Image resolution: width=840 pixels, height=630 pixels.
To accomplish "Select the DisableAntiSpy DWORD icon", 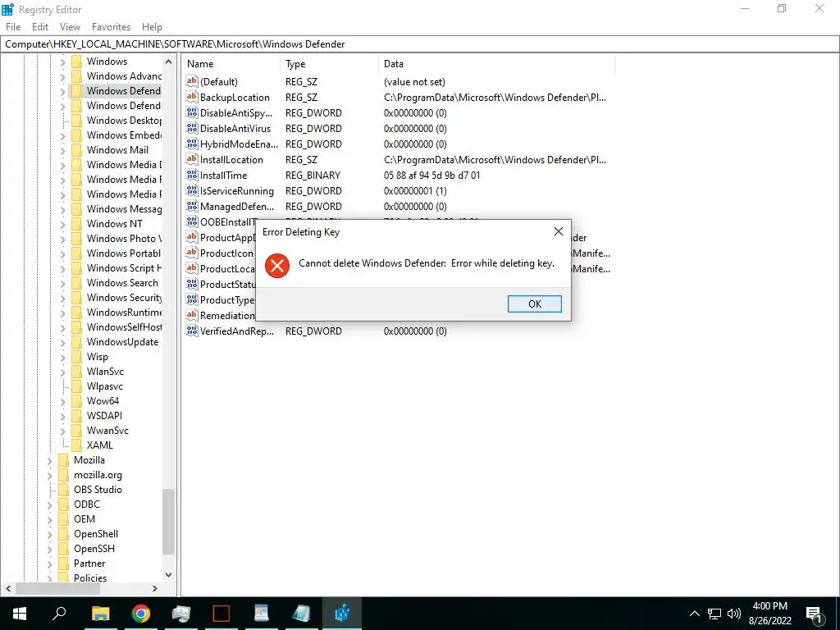I will click(x=192, y=112).
